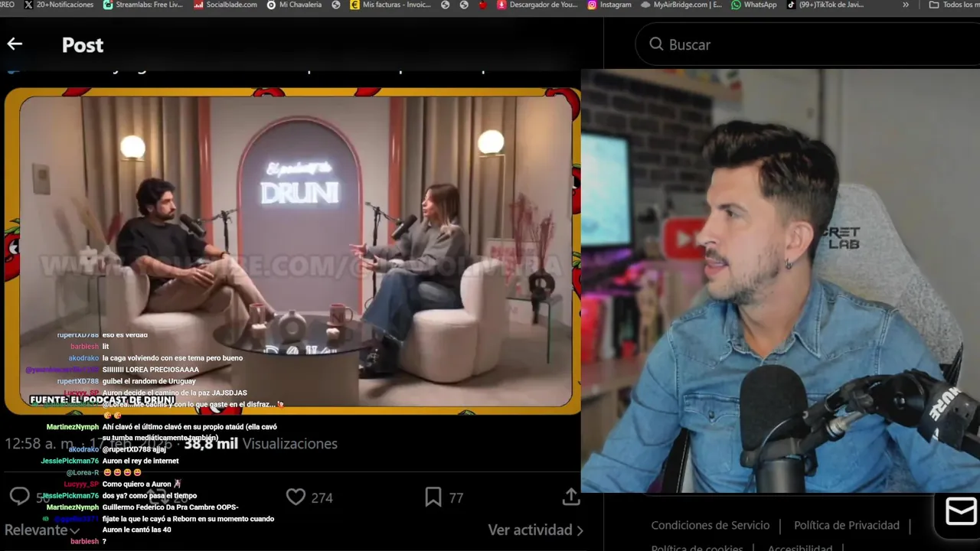Open Condiciones de Servicio link

[710, 525]
